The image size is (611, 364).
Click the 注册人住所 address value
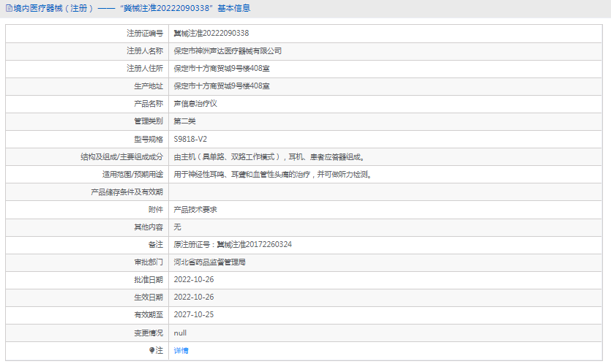point(222,69)
